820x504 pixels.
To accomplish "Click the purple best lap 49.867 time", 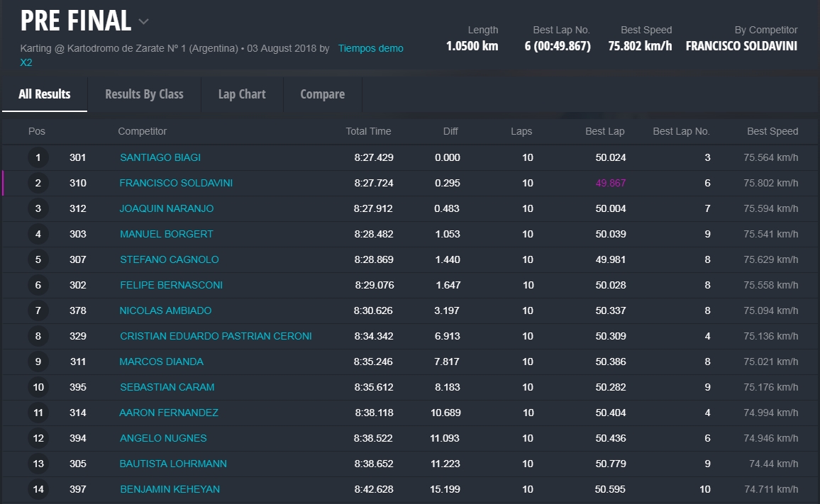I will (x=610, y=183).
